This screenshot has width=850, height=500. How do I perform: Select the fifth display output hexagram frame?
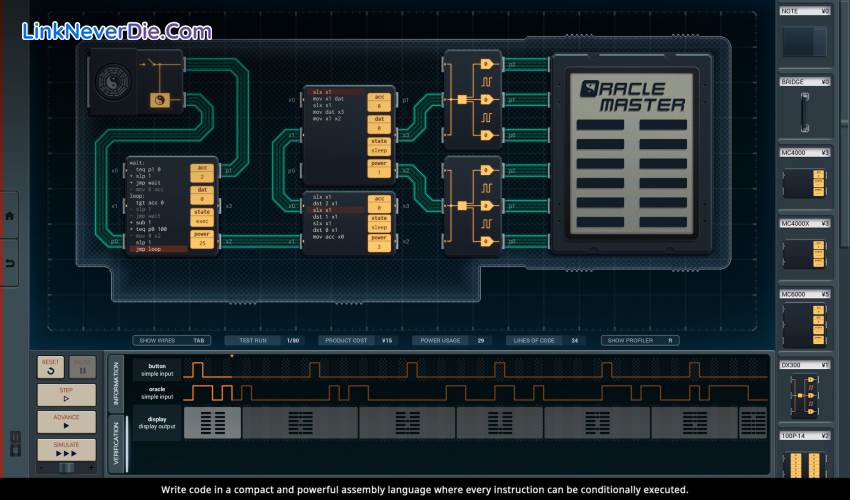[x=597, y=423]
